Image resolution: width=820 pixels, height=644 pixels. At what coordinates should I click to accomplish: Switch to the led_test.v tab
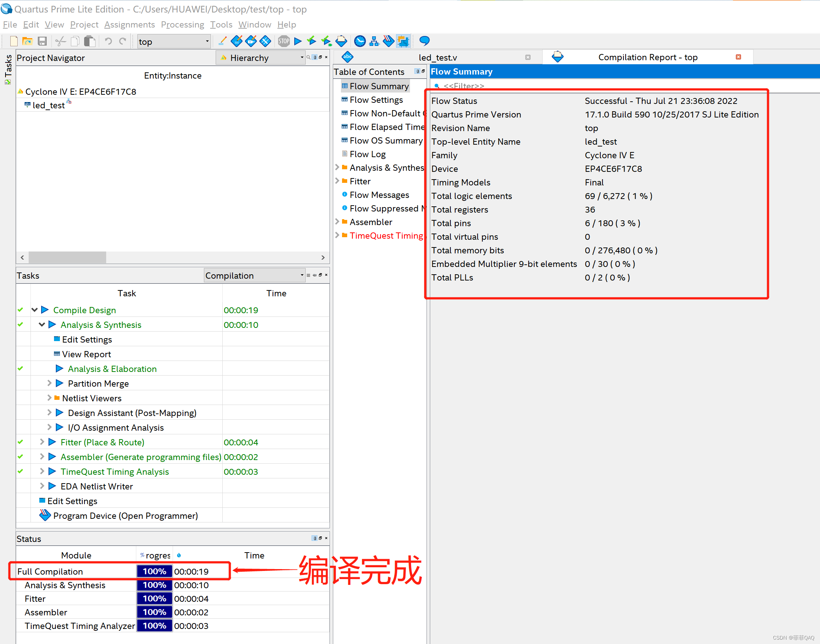coord(438,57)
